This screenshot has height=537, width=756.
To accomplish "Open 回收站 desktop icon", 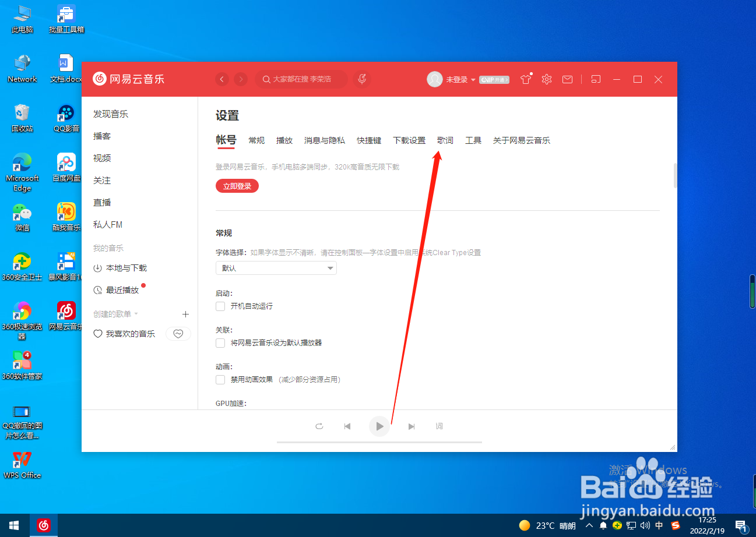I will (x=22, y=118).
